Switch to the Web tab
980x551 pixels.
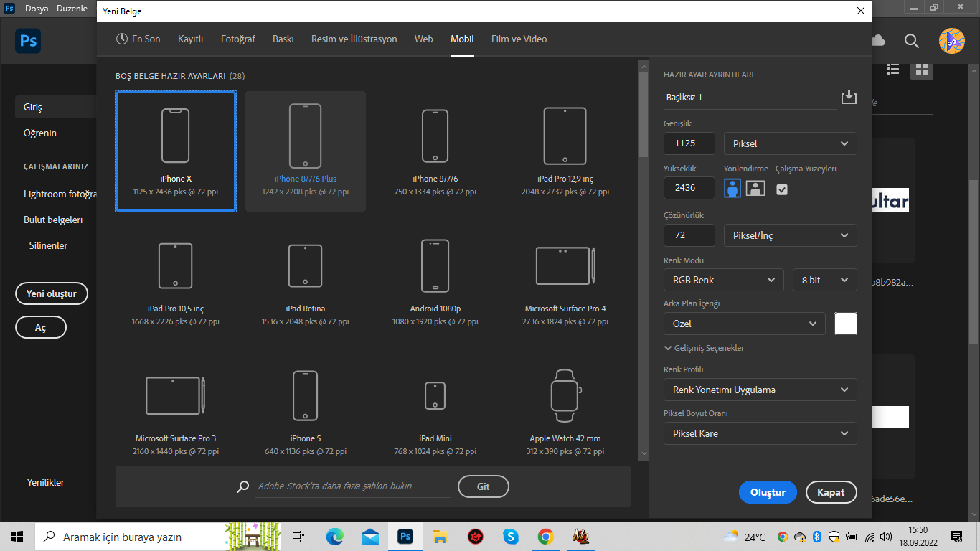(x=424, y=39)
